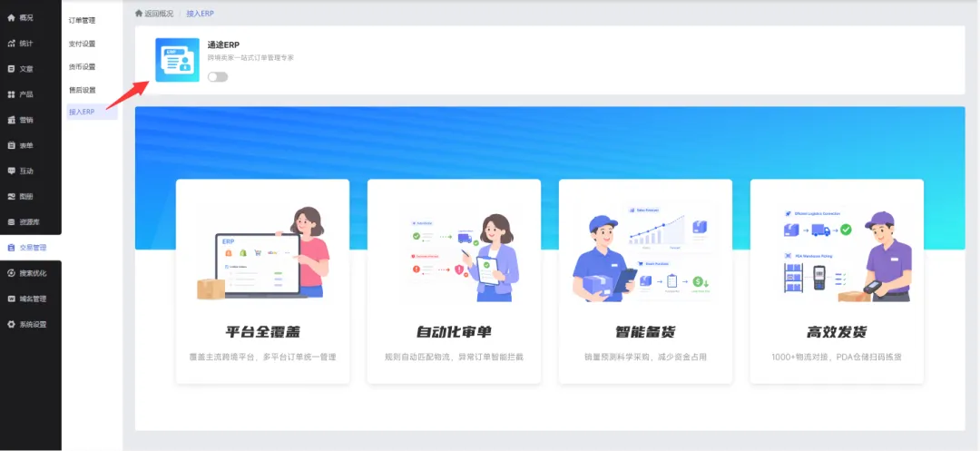Click the 规则自动匹配物流 description text
The width and height of the screenshot is (980, 451).
click(x=454, y=358)
